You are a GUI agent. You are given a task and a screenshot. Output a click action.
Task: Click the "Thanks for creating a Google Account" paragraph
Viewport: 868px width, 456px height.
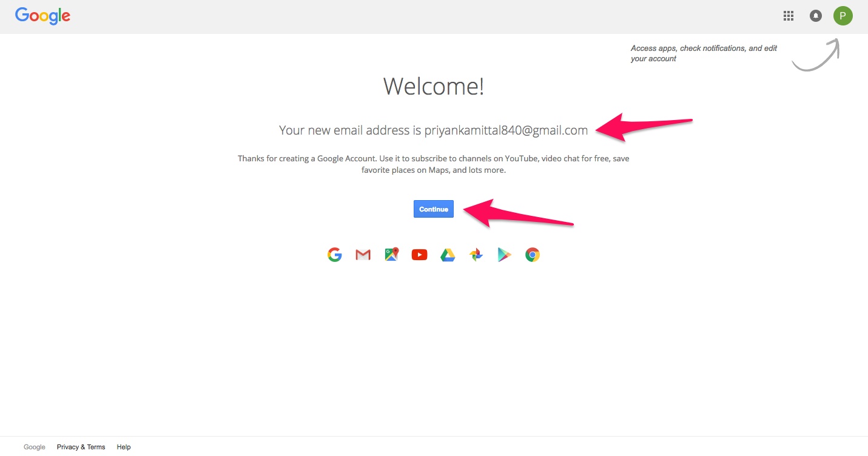[434, 164]
